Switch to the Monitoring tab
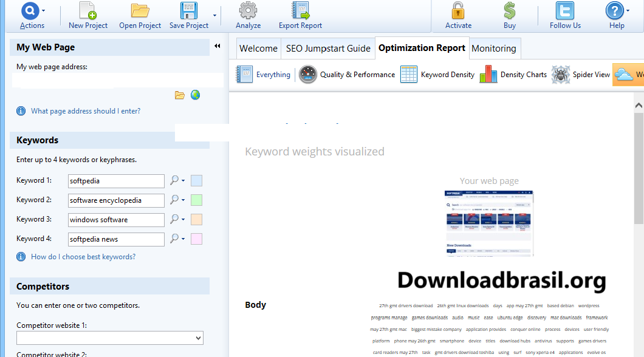The height and width of the screenshot is (357, 644). point(494,49)
